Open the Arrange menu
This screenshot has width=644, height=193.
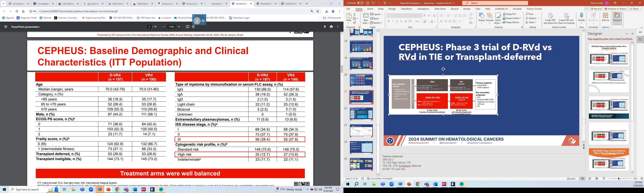[x=489, y=18]
